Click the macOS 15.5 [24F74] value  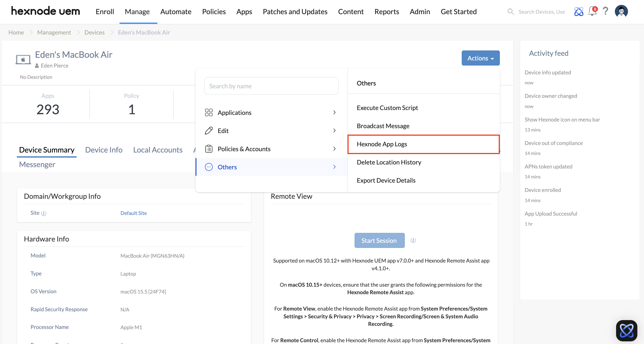pos(143,292)
